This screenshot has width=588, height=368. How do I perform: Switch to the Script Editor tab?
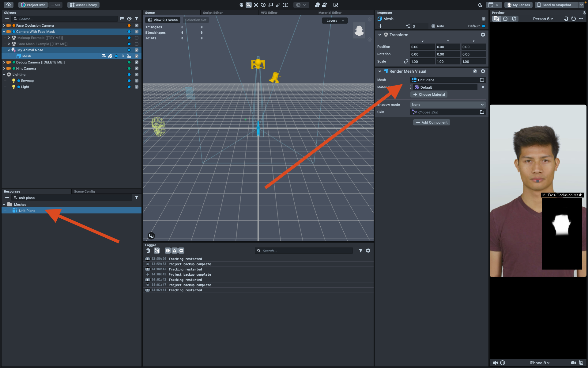point(213,13)
